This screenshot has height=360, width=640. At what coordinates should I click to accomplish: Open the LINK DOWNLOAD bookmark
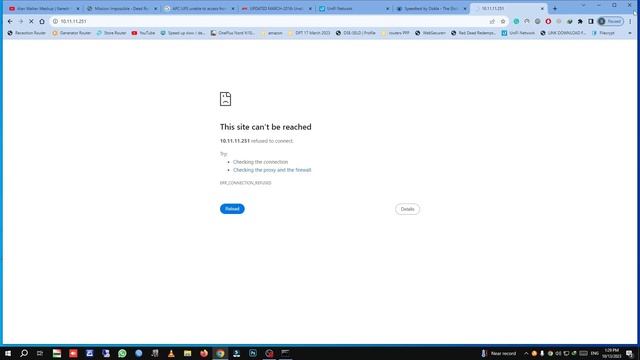pyautogui.click(x=563, y=33)
